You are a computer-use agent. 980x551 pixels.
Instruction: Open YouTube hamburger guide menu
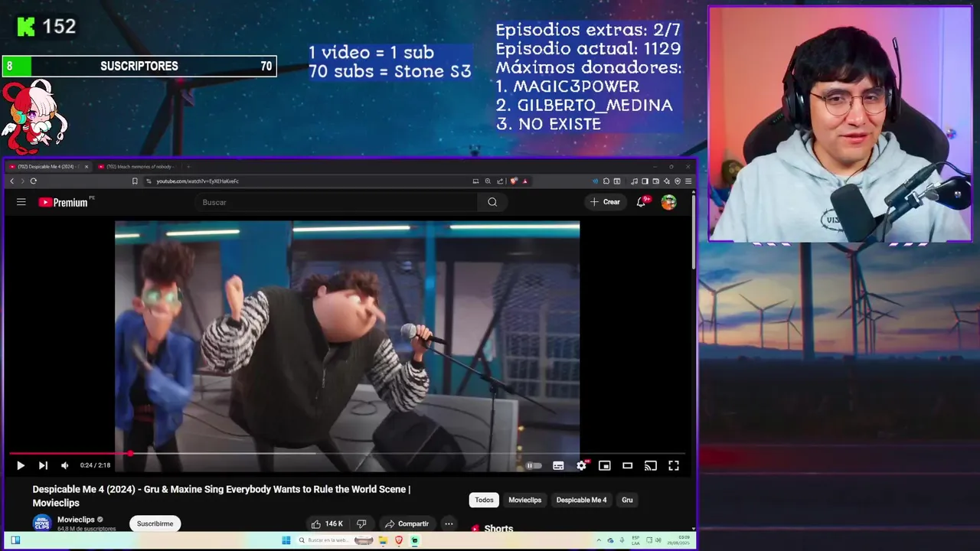pyautogui.click(x=21, y=202)
